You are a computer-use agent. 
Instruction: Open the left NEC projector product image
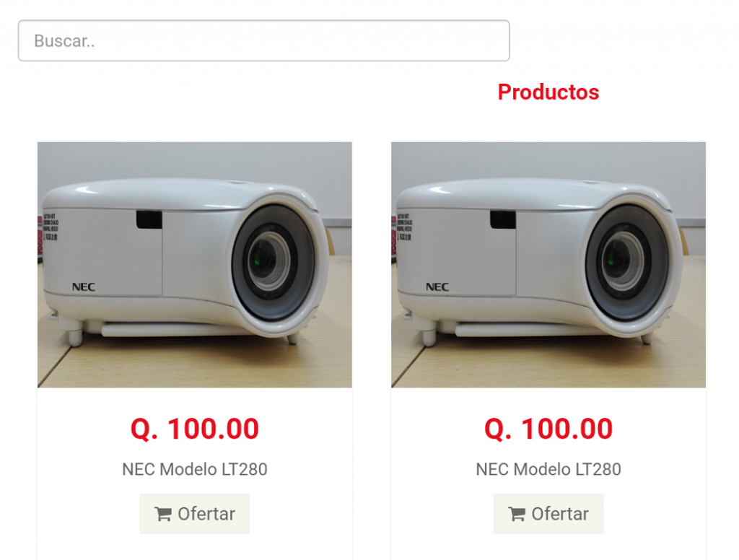tap(195, 265)
